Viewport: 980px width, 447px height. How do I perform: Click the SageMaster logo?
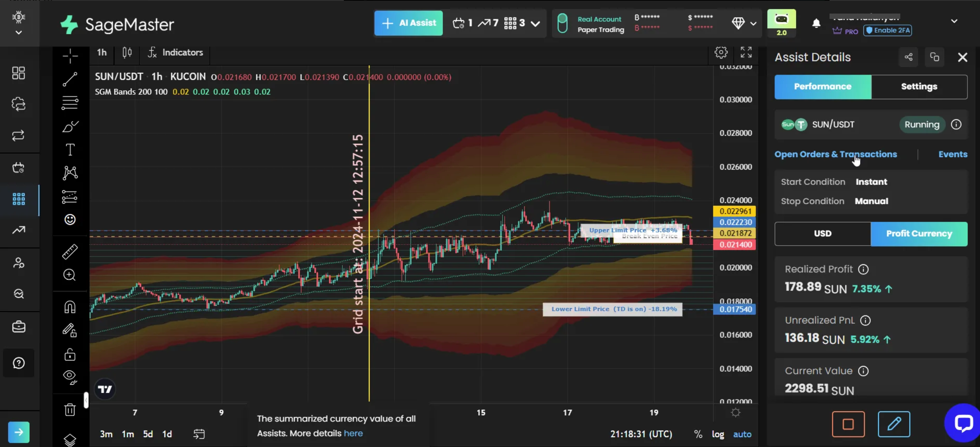[117, 25]
